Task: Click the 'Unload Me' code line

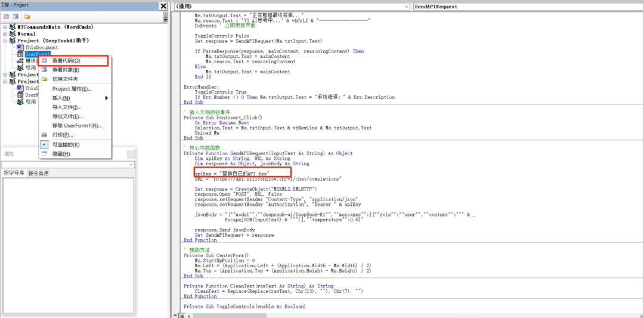Action: pos(206,132)
